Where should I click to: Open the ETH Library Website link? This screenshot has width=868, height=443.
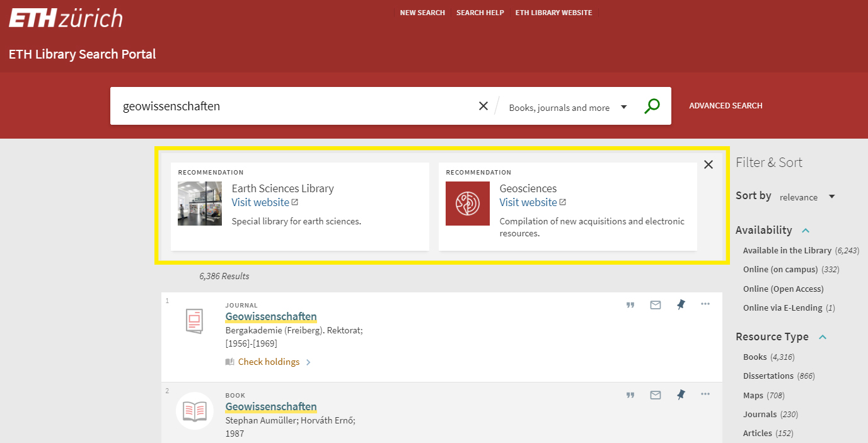(553, 13)
